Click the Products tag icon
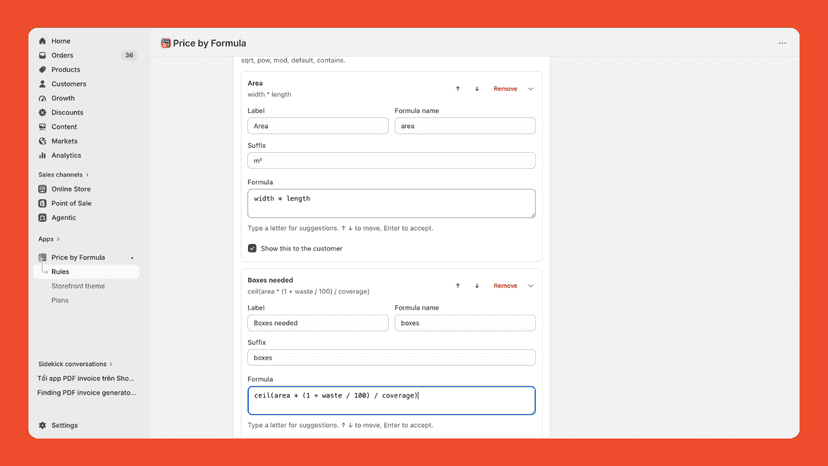 coord(42,69)
